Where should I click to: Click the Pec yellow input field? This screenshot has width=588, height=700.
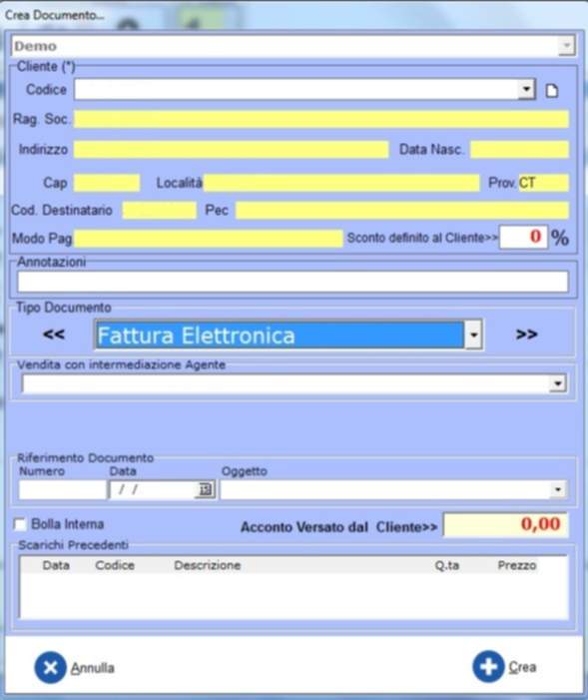pos(402,211)
